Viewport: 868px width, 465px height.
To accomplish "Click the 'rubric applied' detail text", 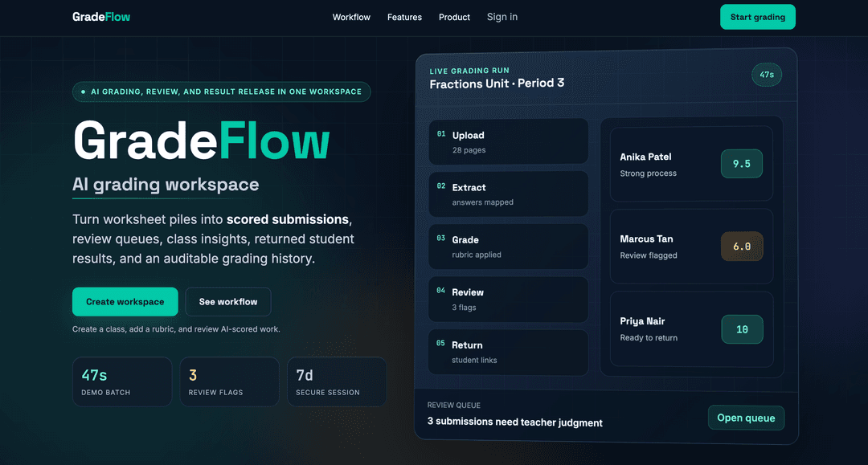I will [477, 255].
